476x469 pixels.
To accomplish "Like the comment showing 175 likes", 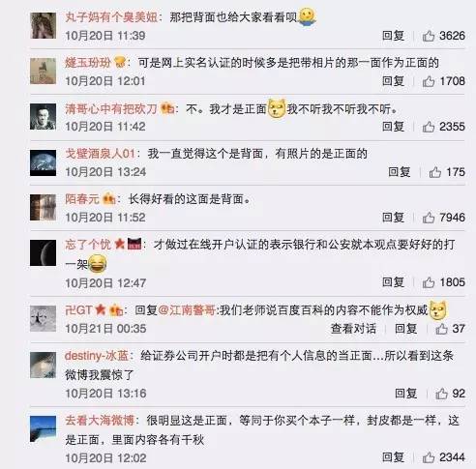I will click(x=434, y=172).
